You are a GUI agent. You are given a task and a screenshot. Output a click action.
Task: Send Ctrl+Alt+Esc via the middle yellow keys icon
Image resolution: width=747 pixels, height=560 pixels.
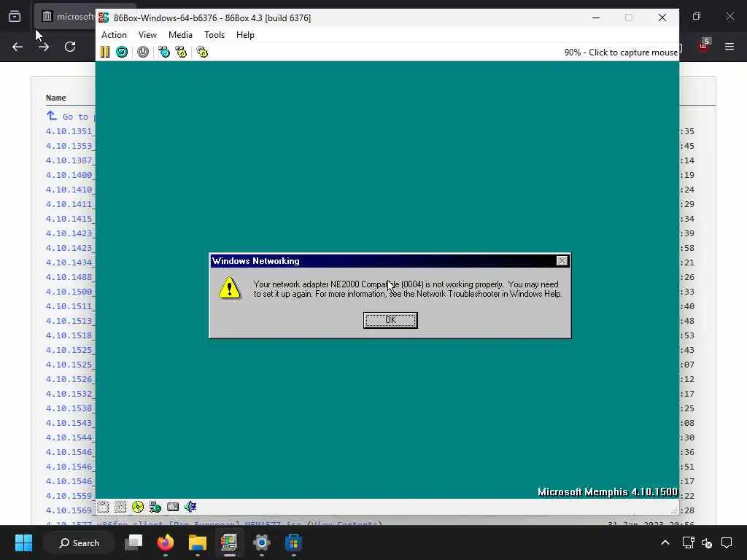[181, 52]
